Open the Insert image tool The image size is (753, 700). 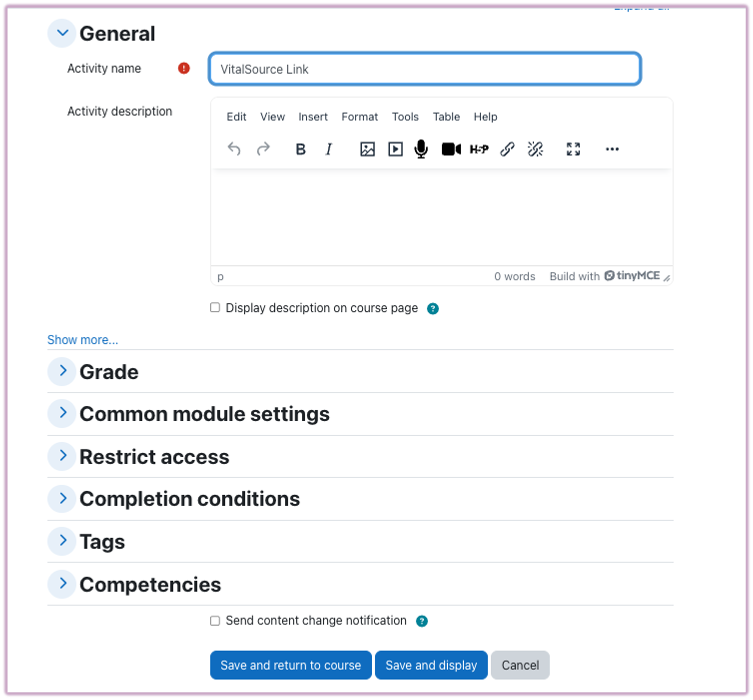[367, 149]
